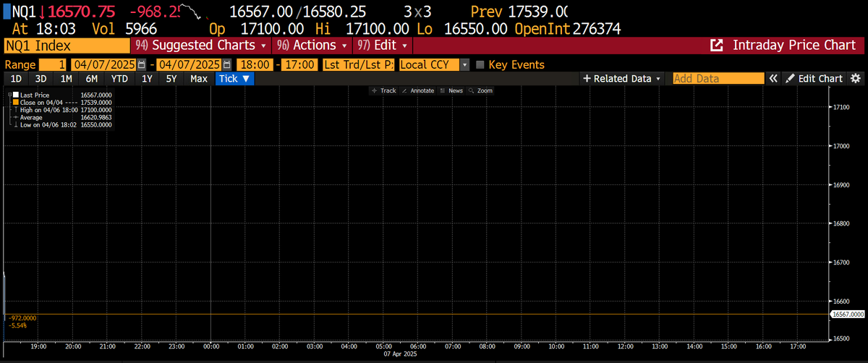Viewport: 868px width, 363px height.
Task: Click the Vol 5966 header value
Action: [x=124, y=28]
